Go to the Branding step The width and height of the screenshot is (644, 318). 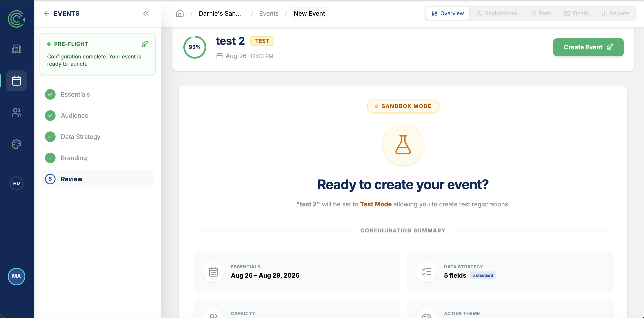pyautogui.click(x=97, y=158)
